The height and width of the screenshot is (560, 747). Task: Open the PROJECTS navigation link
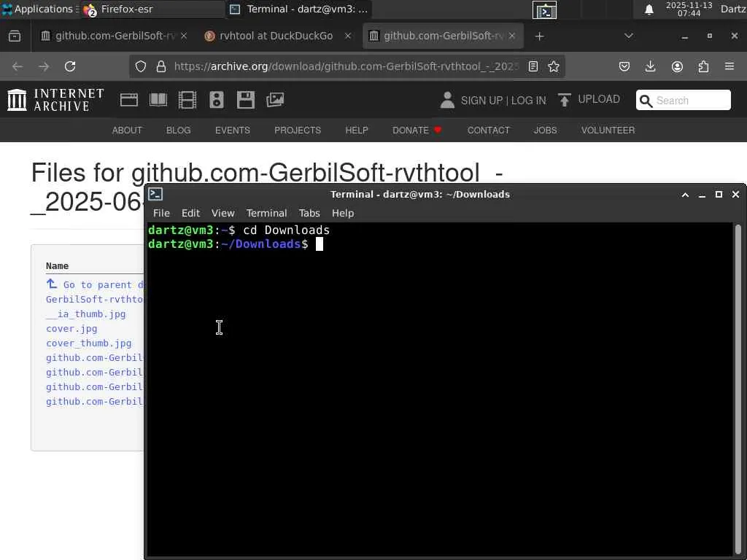click(298, 130)
